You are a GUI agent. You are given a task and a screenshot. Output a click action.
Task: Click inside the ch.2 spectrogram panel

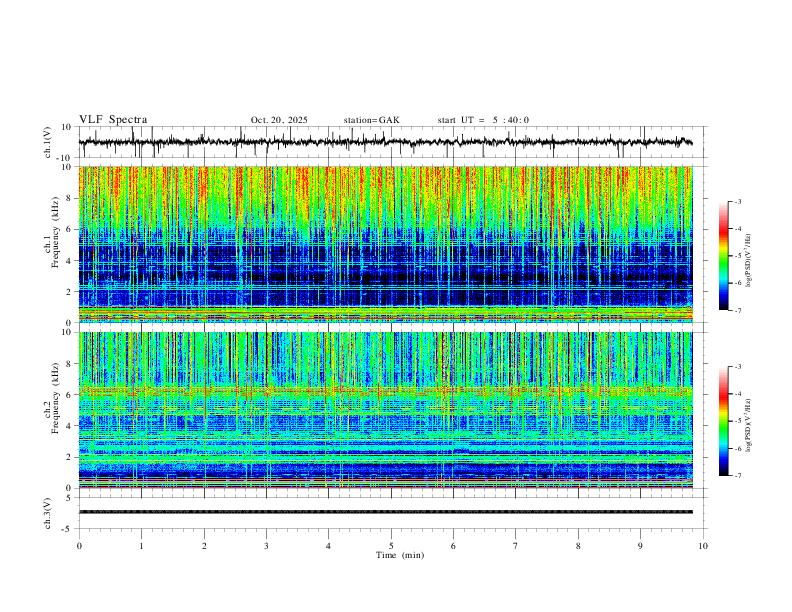click(x=386, y=410)
